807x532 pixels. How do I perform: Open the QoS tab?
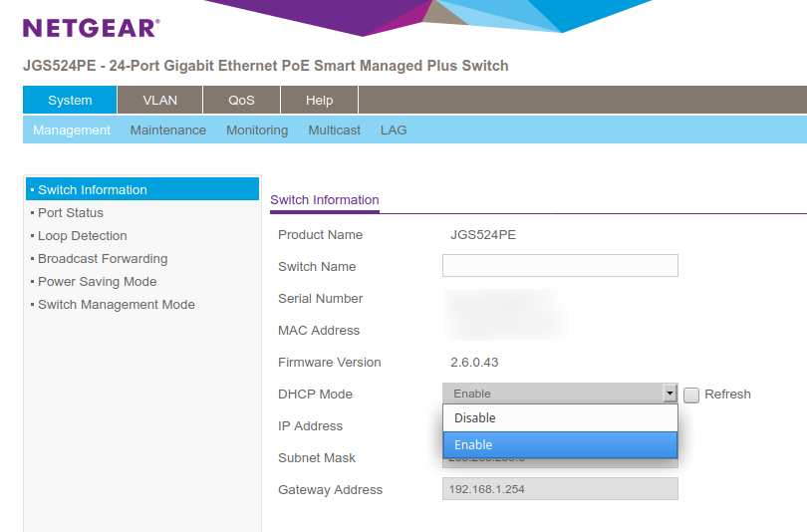pos(241,100)
